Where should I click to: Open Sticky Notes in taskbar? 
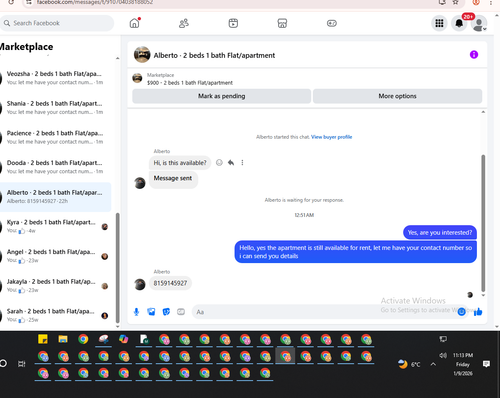point(43,339)
